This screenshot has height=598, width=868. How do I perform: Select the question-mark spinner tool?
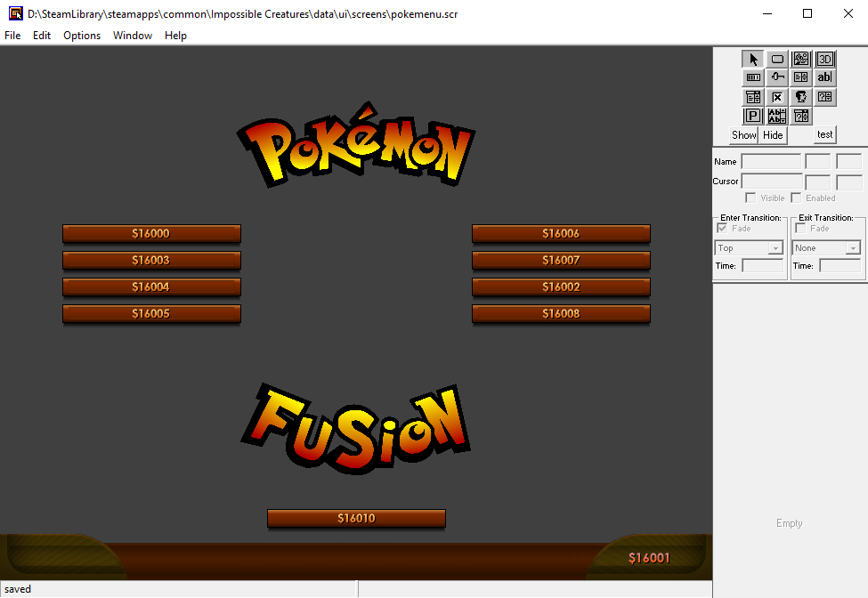(824, 97)
